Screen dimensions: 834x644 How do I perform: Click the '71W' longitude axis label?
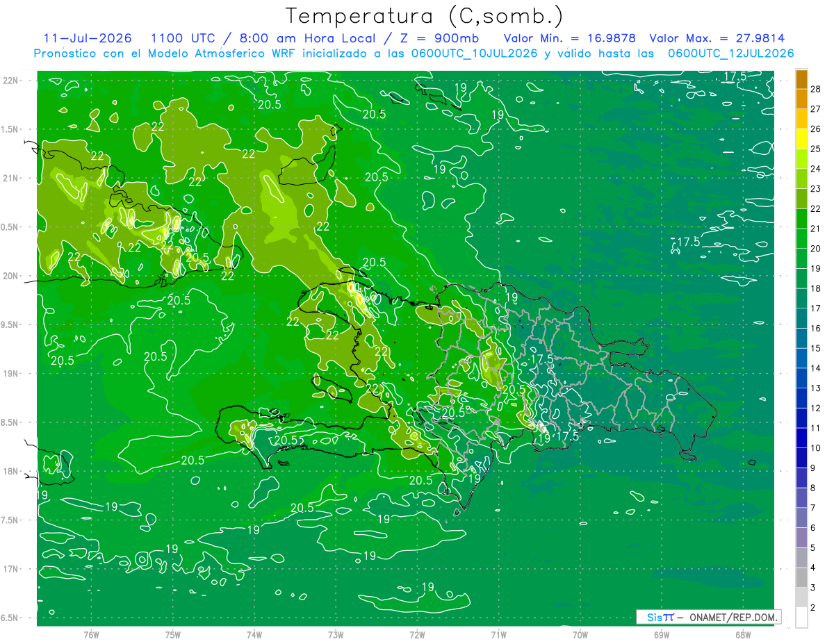tap(498, 634)
